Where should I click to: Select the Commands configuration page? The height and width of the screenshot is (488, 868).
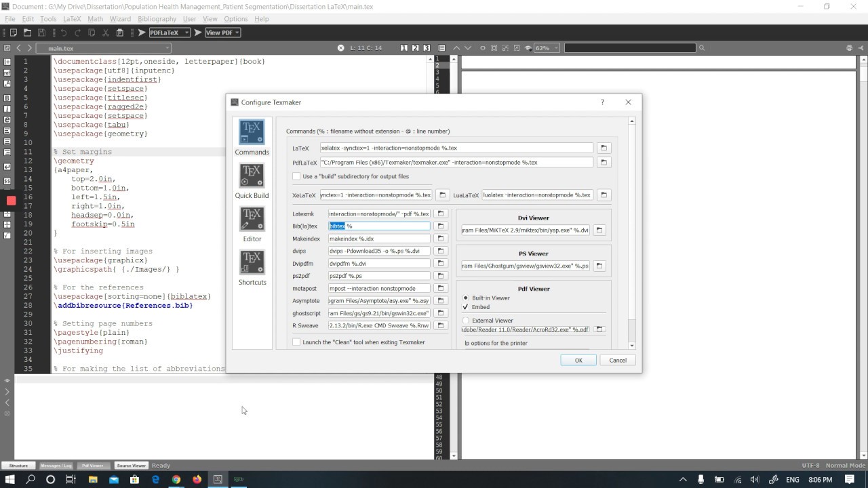click(252, 138)
